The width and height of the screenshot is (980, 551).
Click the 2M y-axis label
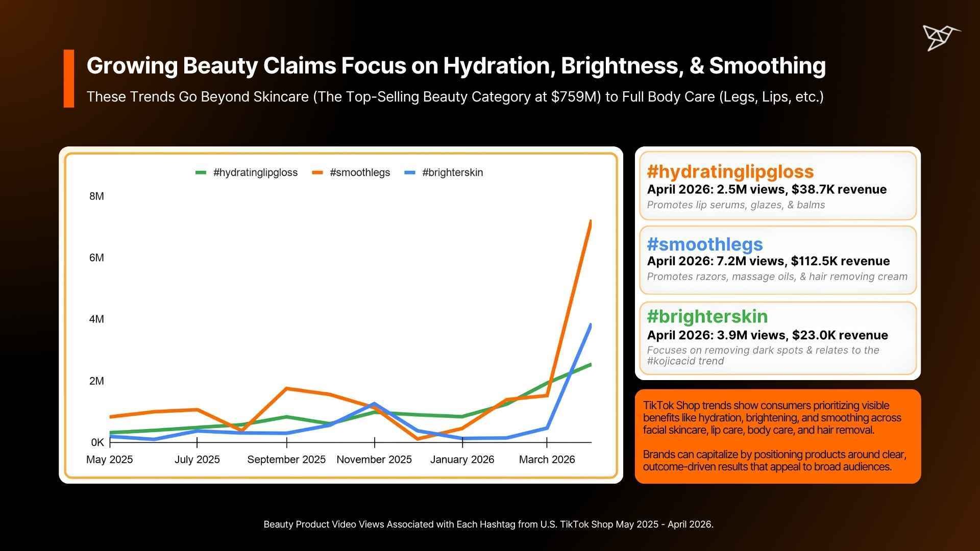pos(96,381)
